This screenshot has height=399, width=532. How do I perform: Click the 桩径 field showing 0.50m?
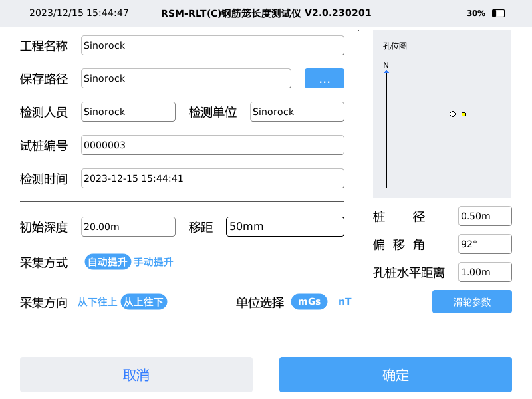tap(485, 216)
